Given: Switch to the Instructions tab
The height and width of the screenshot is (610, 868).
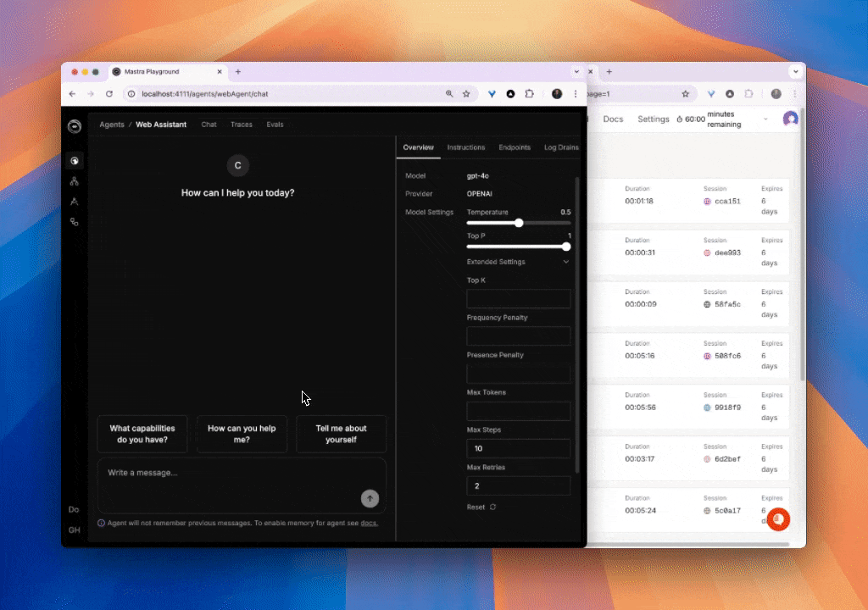Looking at the screenshot, I should pos(465,146).
